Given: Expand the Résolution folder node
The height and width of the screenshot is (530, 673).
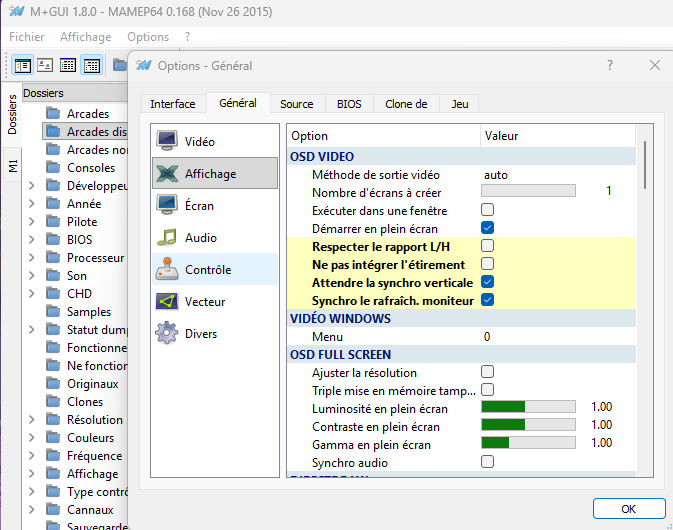Looking at the screenshot, I should tap(32, 420).
